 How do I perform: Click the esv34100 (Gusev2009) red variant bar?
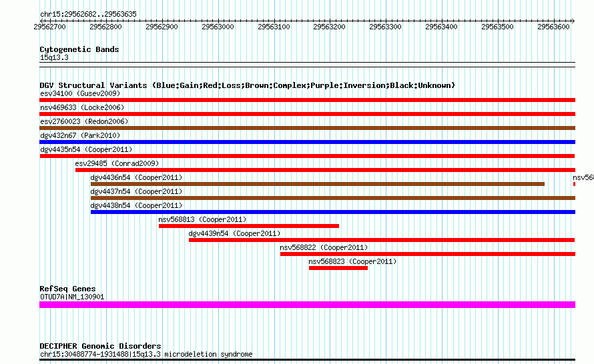tap(307, 100)
